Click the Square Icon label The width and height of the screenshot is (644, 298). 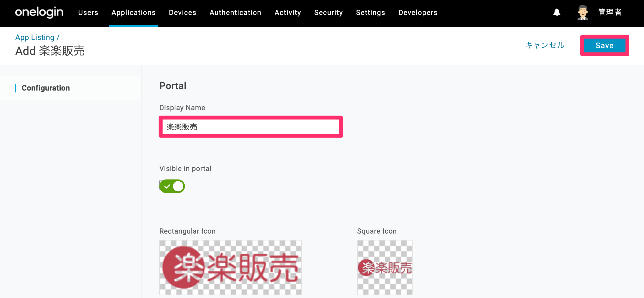(377, 231)
